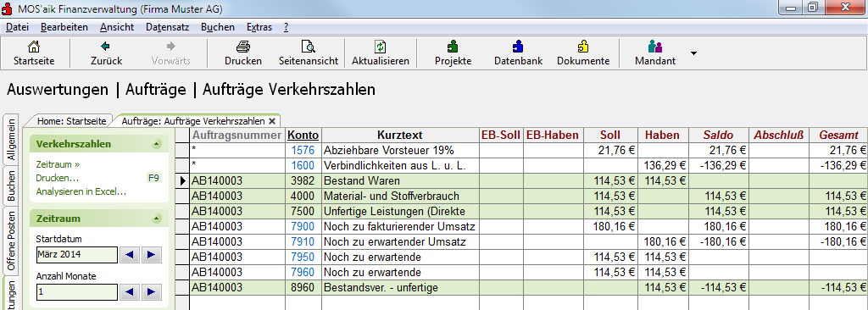Open Mandant people icon

[x=655, y=47]
